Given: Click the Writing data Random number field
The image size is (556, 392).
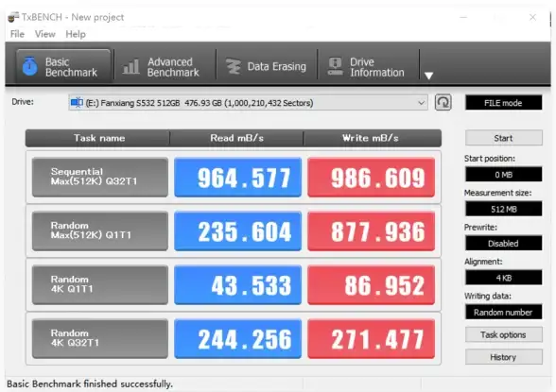Looking at the screenshot, I should [x=503, y=312].
